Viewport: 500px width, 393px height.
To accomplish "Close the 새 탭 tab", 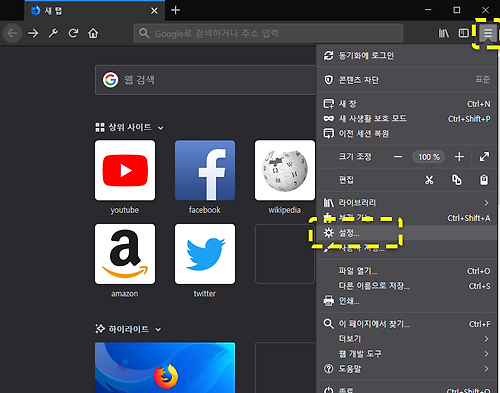I will tap(154, 11).
